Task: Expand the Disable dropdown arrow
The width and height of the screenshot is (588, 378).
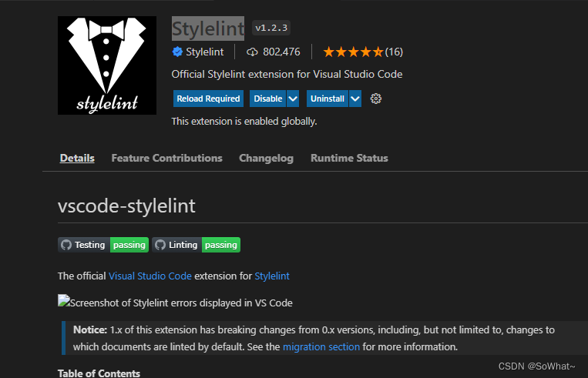Action: tap(293, 99)
